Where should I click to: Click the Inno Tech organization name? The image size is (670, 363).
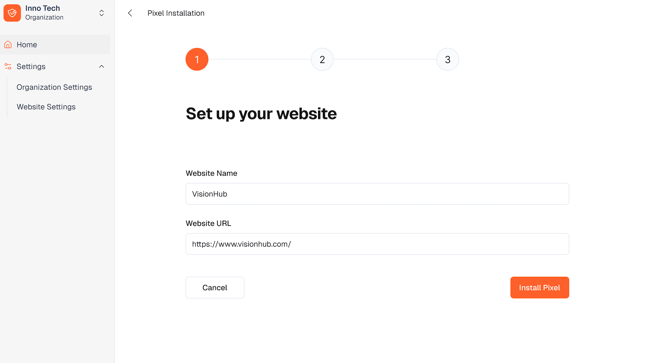[42, 8]
